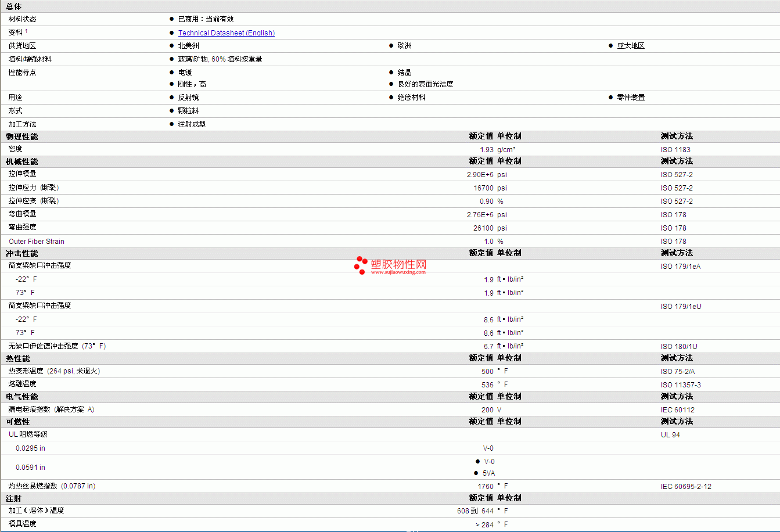780x532 pixels.
Task: Select the 漏电起痕指数 row label
Action: click(51, 409)
